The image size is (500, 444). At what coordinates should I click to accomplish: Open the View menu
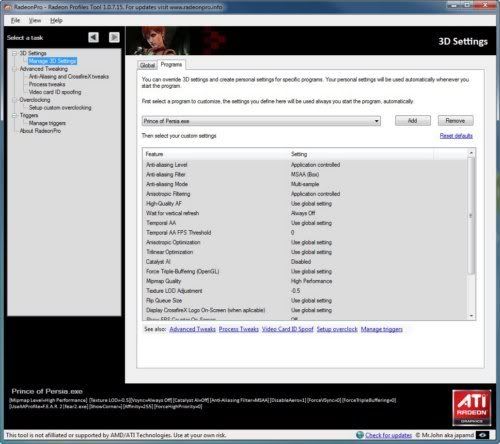(x=35, y=20)
